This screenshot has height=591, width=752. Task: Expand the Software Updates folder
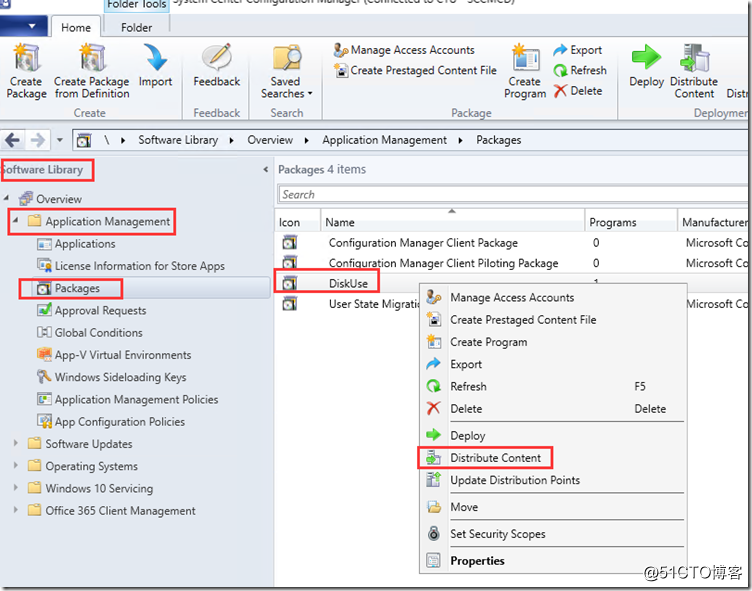click(x=16, y=443)
